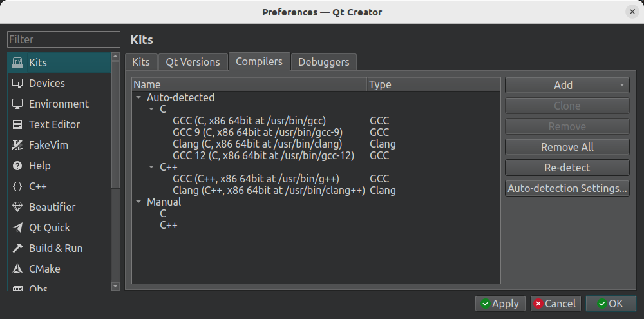Select Clang C compiler at /usr/bin/clang

[258, 144]
